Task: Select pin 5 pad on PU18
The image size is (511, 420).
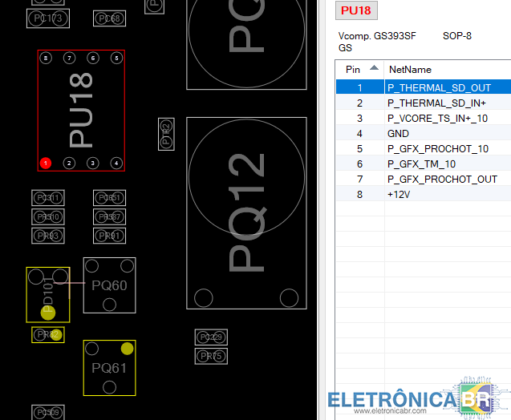Action: pyautogui.click(x=116, y=59)
